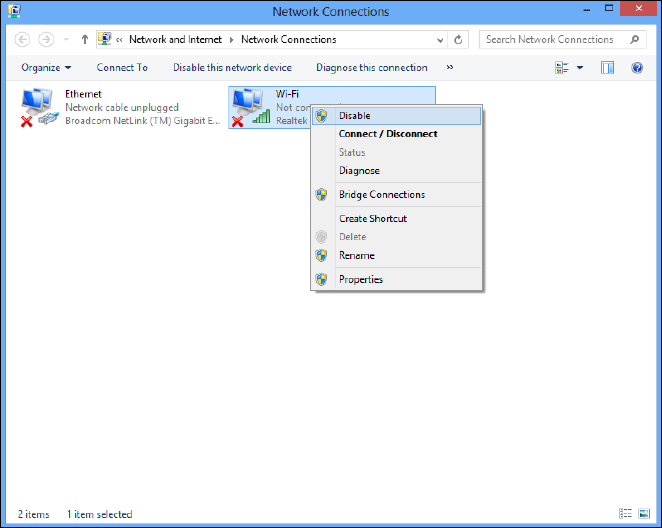The image size is (662, 528).
Task: Click the Wi-Fi connection name
Action: pos(287,94)
